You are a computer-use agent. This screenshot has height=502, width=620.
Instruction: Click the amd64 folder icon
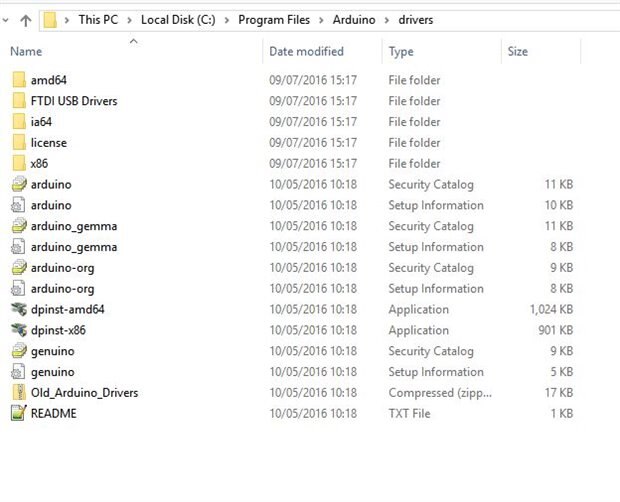tap(18, 80)
